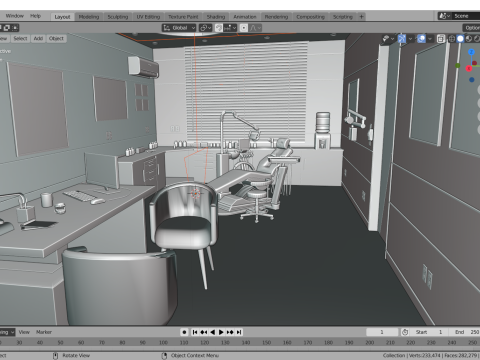Toggle X-ray mode
Screen dimensions: 480x360
pos(441,39)
